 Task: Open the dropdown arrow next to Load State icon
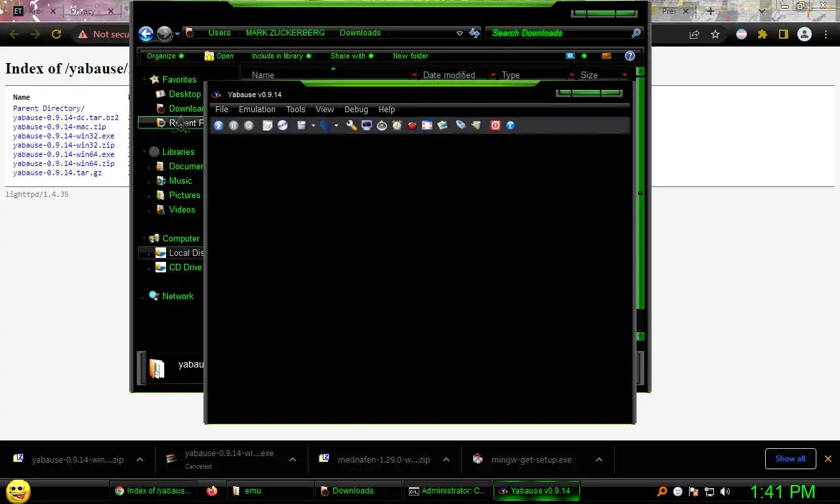(x=336, y=125)
